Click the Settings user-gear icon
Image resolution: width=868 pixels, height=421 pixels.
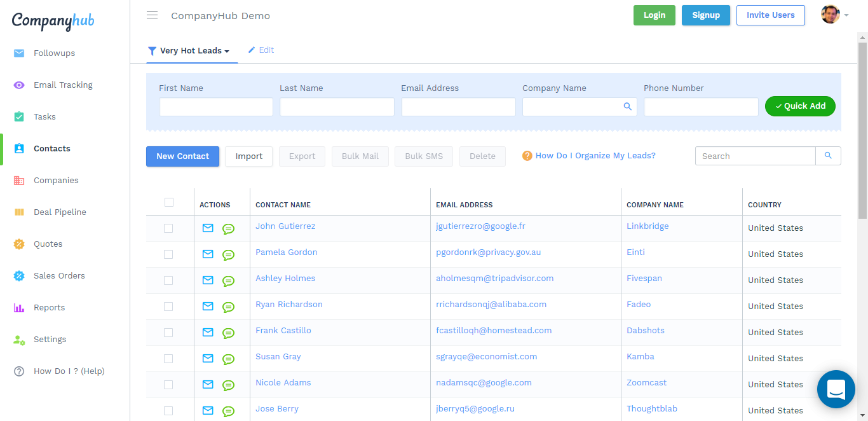pos(19,340)
